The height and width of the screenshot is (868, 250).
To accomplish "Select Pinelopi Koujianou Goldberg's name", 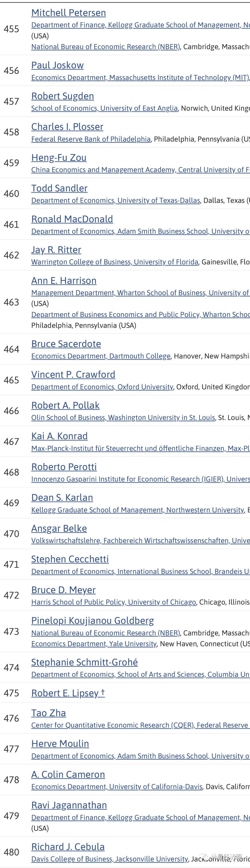I will click(92, 621).
